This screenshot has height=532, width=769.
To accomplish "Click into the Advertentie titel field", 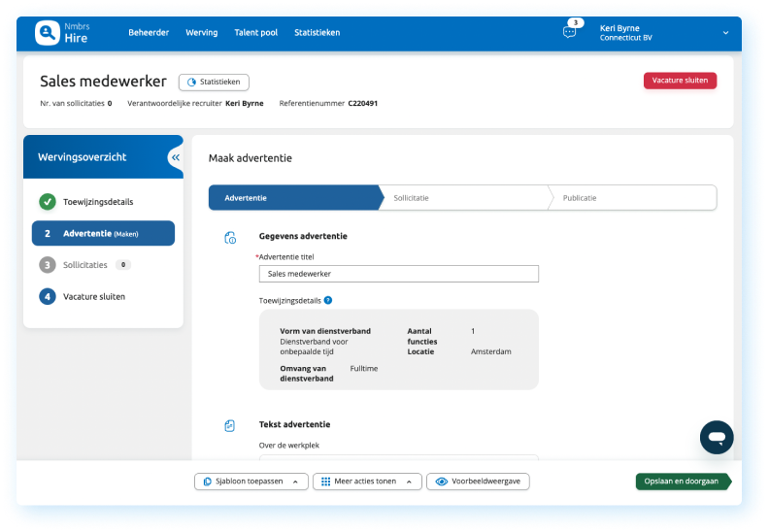I will click(399, 274).
